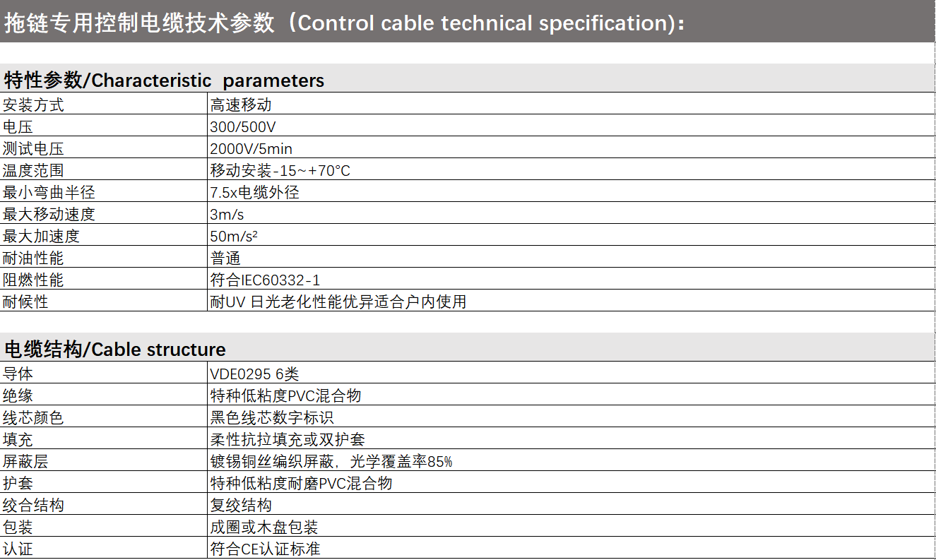This screenshot has width=936, height=560.
Task: Click the cell containing 300/500V
Action: [x=243, y=127]
